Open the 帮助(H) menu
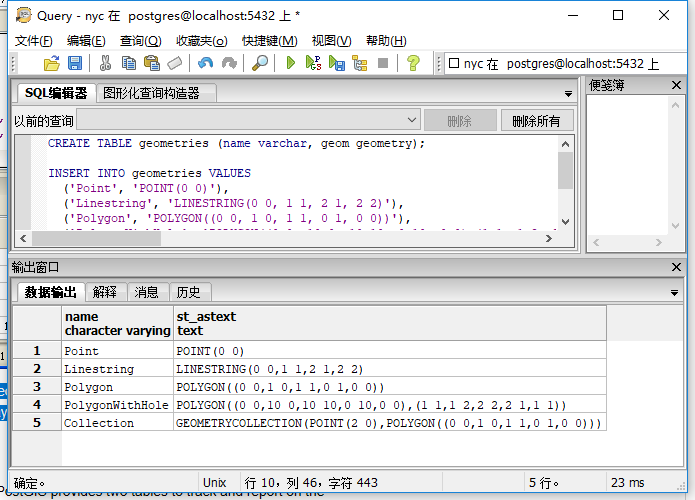The width and height of the screenshot is (695, 500). click(386, 41)
